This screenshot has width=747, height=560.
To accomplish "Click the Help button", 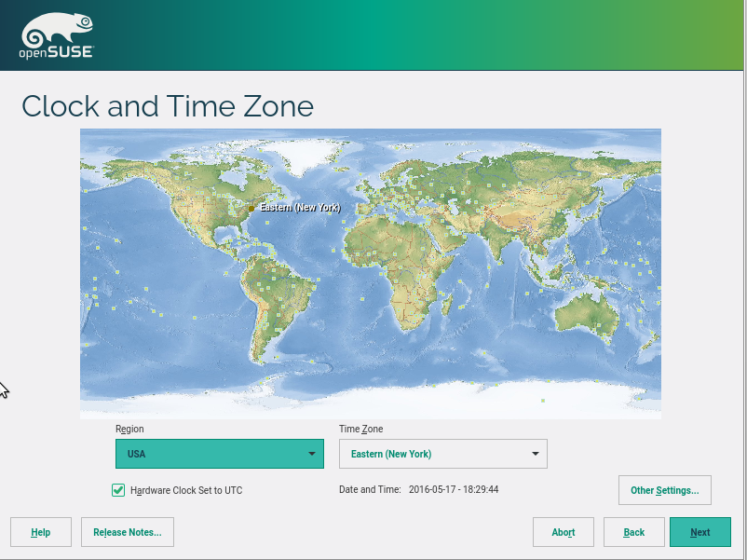I will coord(41,532).
